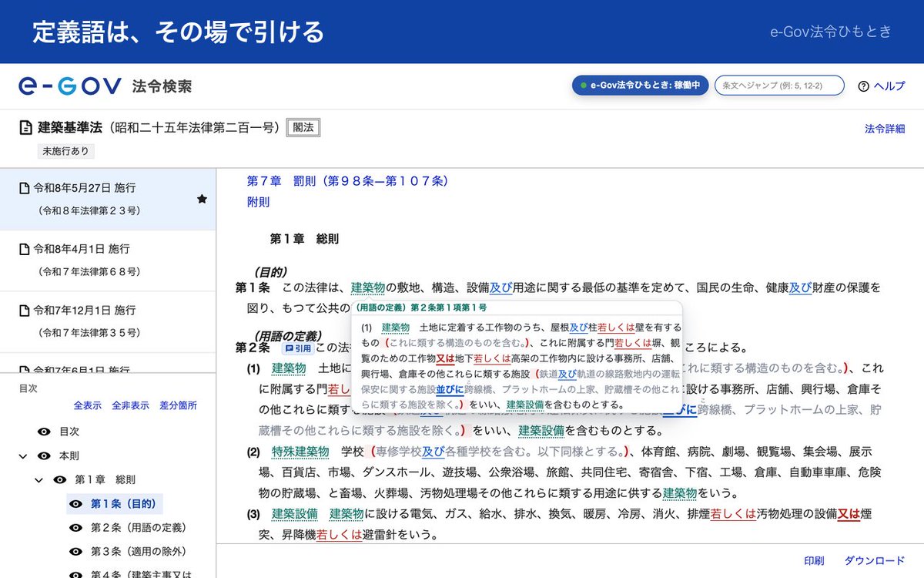The image size is (924, 578).
Task: Click the 建築基準法 law title
Action: (x=69, y=128)
